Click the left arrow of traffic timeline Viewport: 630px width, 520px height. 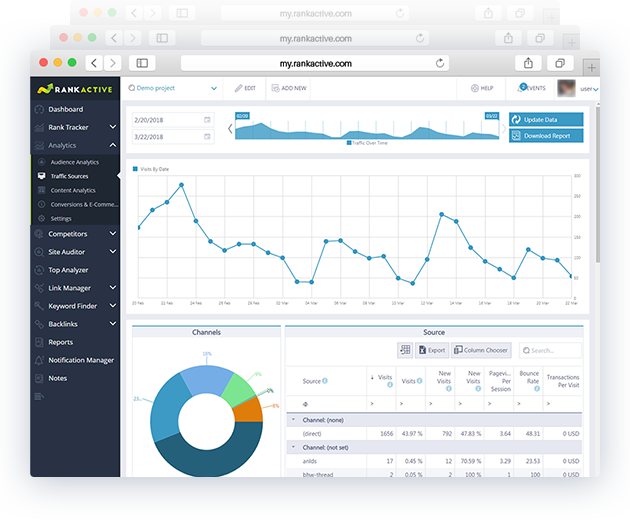230,129
